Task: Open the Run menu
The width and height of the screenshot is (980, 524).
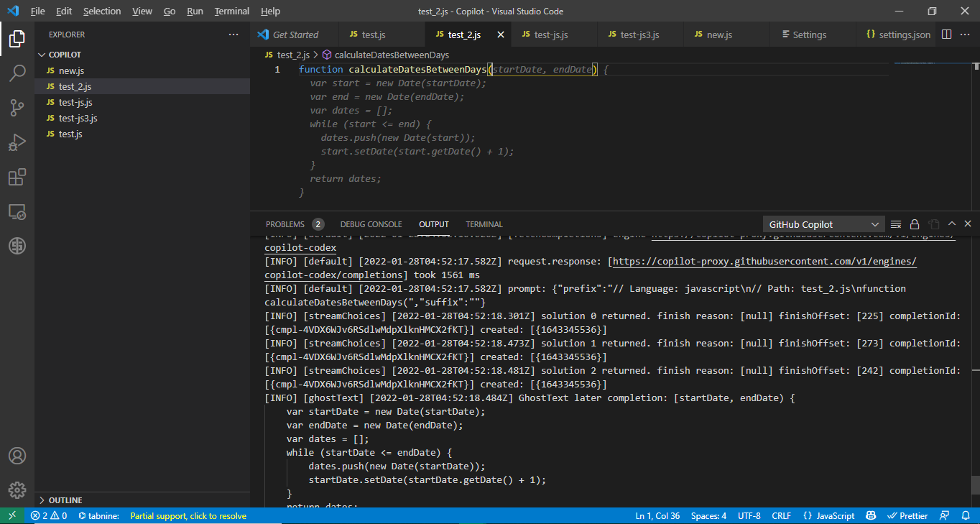Action: pyautogui.click(x=195, y=12)
